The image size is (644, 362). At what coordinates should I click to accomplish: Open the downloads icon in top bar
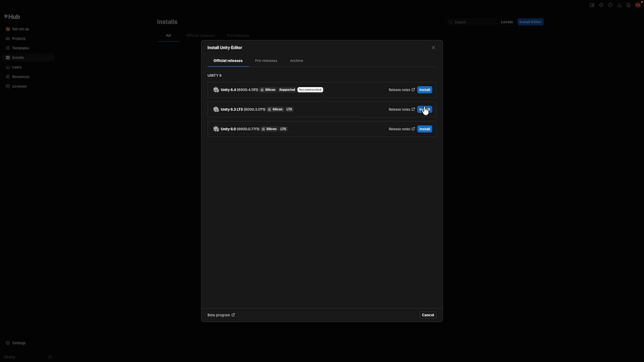pos(619,5)
